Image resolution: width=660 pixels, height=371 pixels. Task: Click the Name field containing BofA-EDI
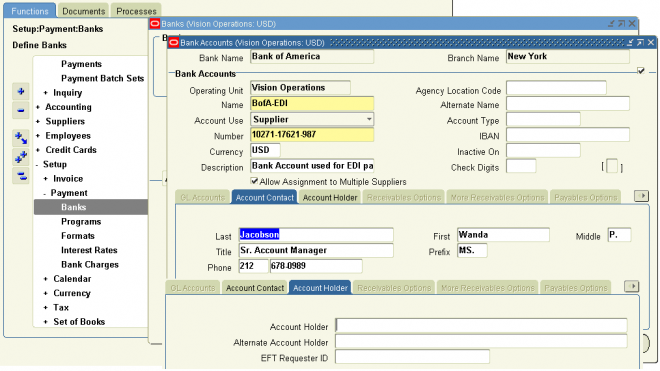[312, 104]
